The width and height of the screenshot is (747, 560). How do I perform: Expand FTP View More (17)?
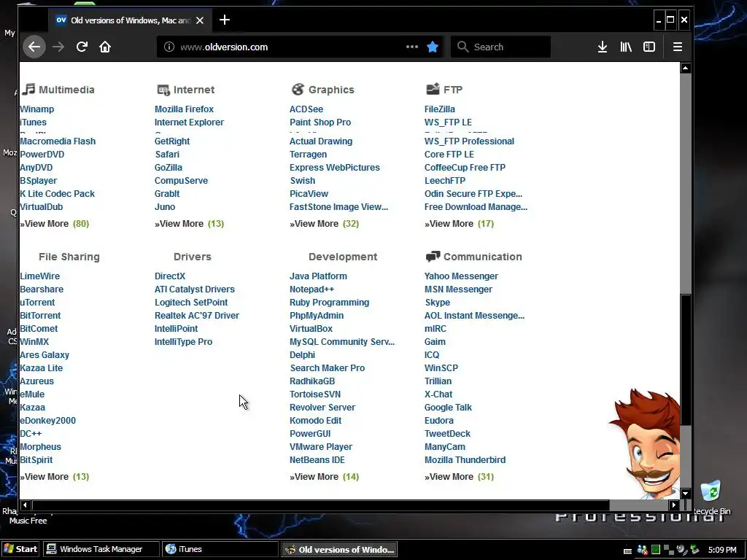[460, 224]
